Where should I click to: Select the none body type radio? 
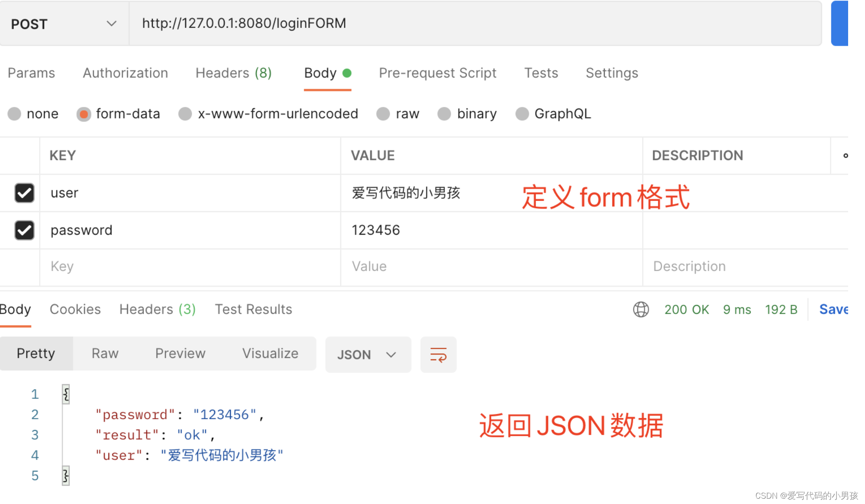pos(14,114)
